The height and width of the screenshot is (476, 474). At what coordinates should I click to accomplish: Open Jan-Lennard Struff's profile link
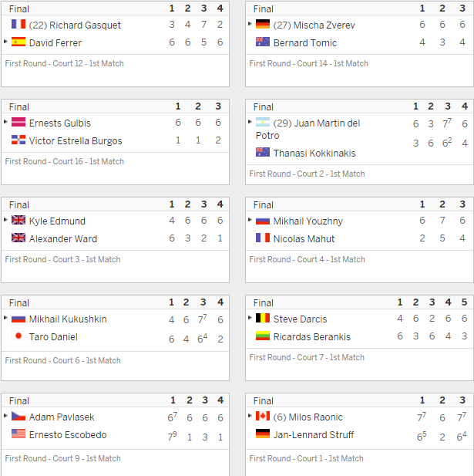pos(314,434)
